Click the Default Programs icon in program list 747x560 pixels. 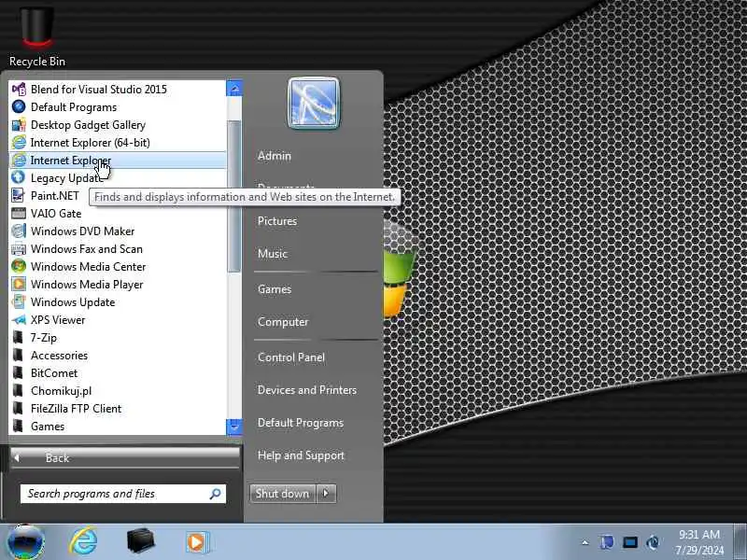tap(19, 106)
